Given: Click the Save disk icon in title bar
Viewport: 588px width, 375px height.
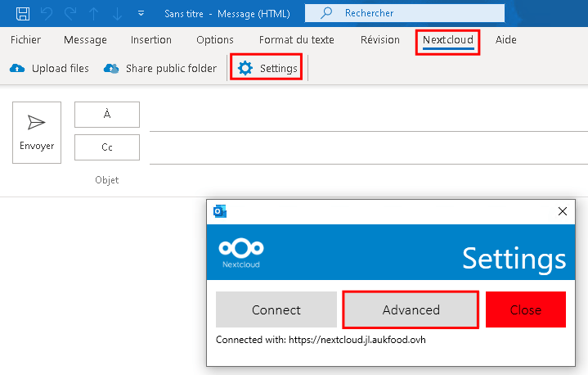Looking at the screenshot, I should click(x=23, y=14).
